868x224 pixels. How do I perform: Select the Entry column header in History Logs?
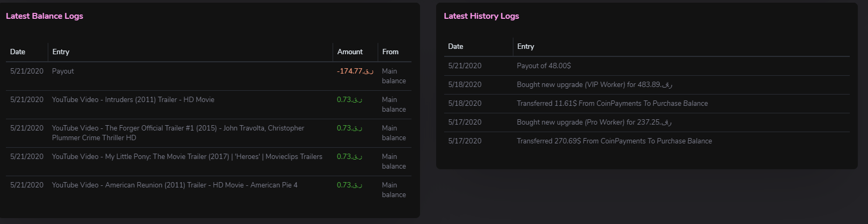525,46
